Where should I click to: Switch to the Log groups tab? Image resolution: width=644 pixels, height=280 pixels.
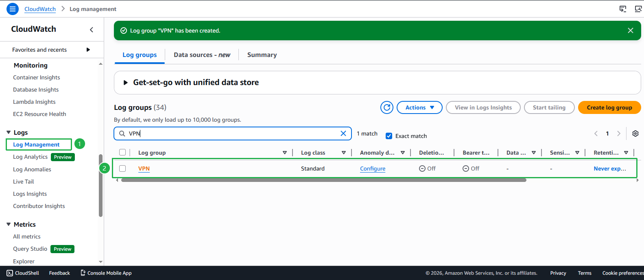click(140, 55)
